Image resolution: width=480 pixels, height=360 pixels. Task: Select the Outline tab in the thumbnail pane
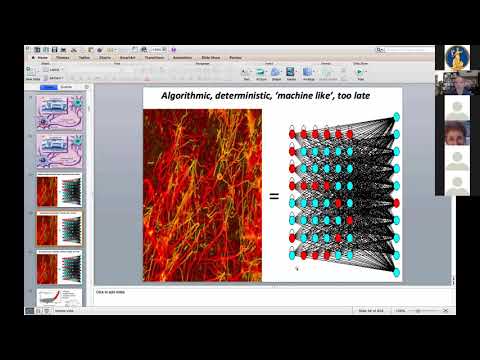66,87
